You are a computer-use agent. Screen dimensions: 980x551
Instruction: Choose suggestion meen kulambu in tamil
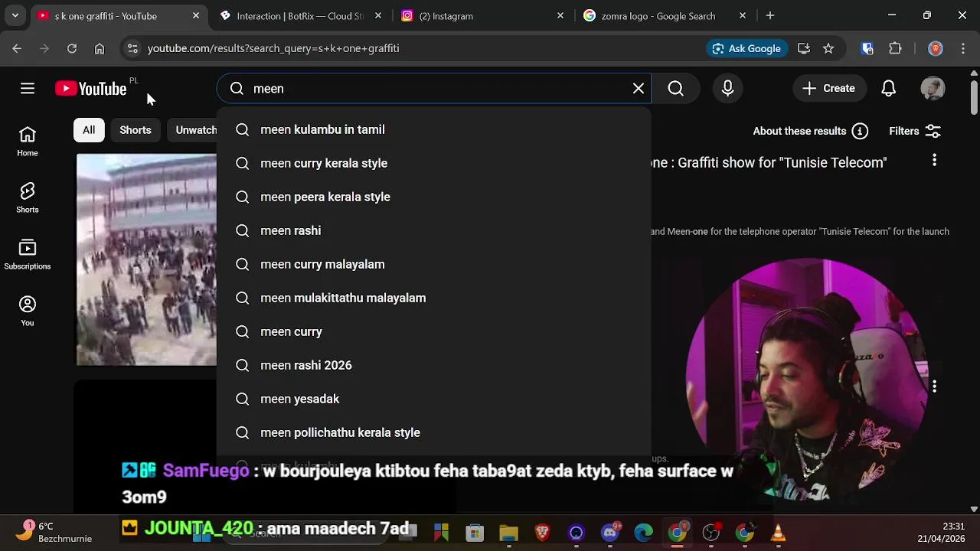tap(434, 129)
